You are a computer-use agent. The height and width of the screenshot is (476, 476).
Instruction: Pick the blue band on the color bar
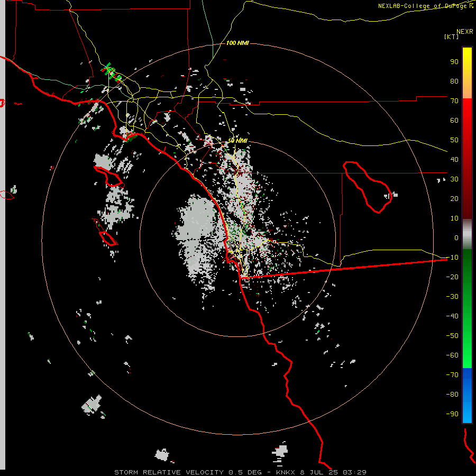[467, 395]
